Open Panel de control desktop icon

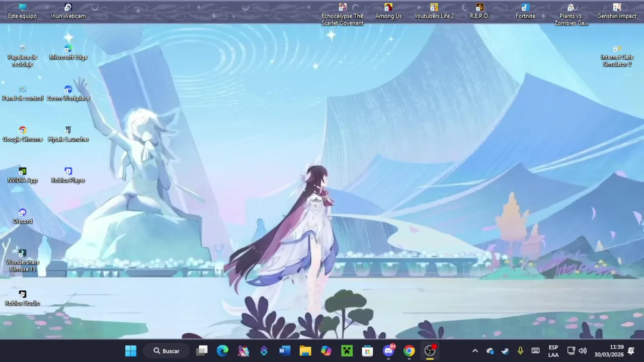(22, 94)
